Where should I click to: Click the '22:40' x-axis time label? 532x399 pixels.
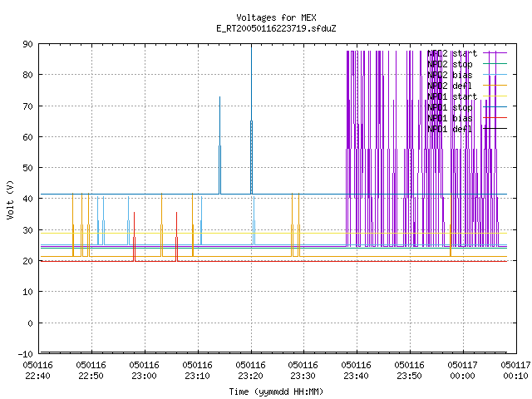point(37,377)
